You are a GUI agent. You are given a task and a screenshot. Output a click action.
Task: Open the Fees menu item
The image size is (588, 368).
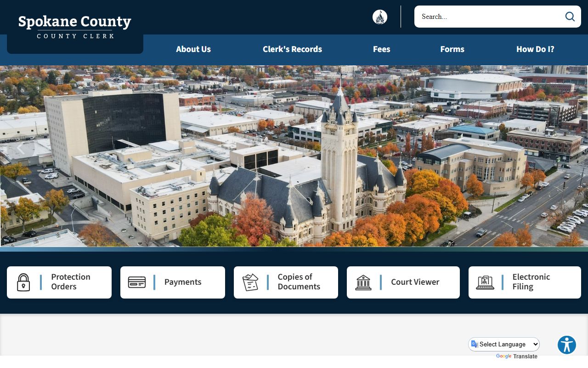pyautogui.click(x=381, y=49)
